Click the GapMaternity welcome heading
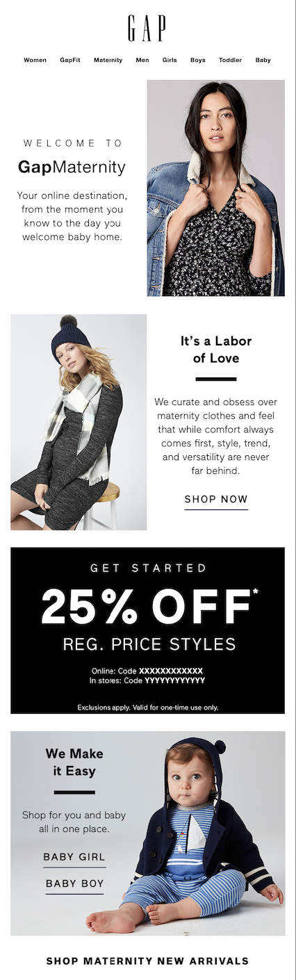The width and height of the screenshot is (296, 980). (72, 167)
